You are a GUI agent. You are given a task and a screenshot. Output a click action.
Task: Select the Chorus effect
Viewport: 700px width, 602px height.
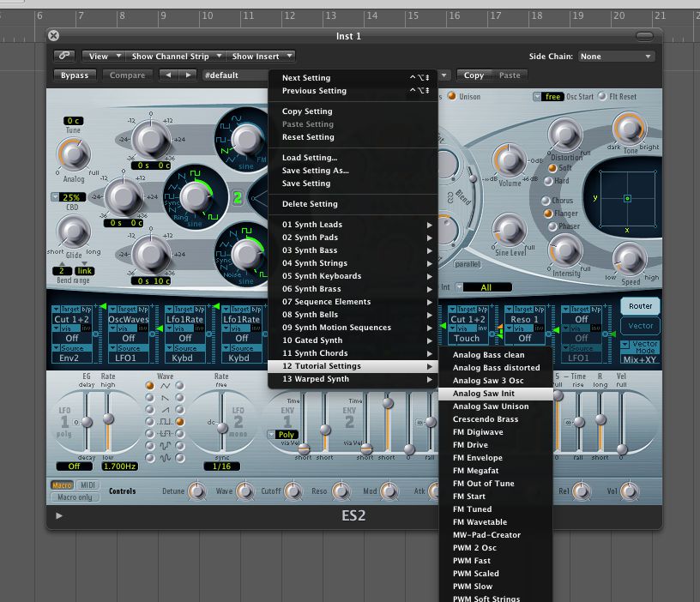tap(546, 201)
